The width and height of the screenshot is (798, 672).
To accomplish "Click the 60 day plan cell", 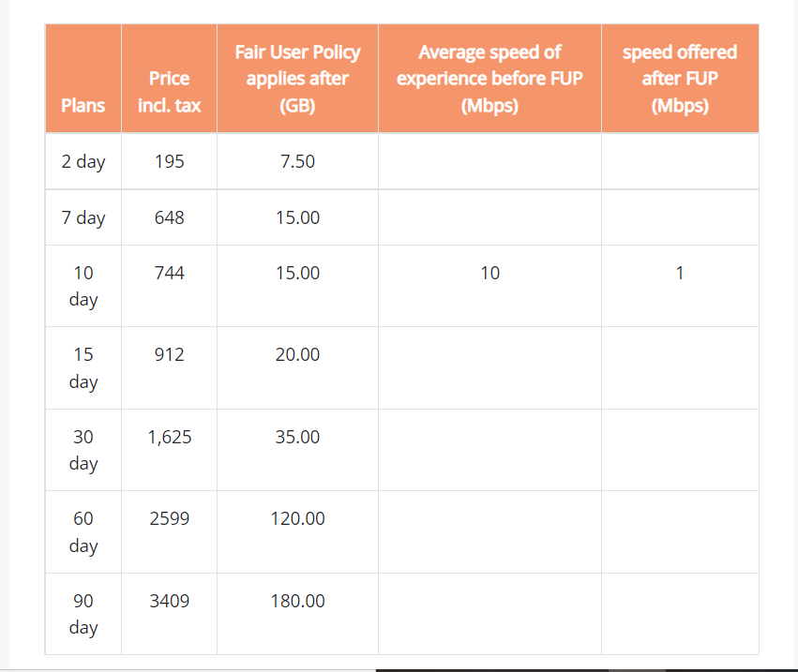I will click(x=83, y=532).
